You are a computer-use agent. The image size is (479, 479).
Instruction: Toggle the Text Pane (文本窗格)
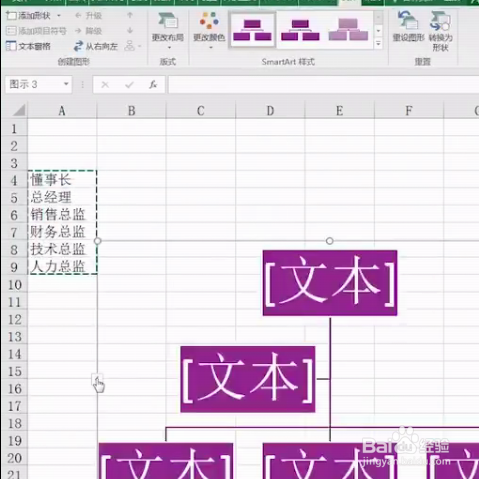coord(28,46)
